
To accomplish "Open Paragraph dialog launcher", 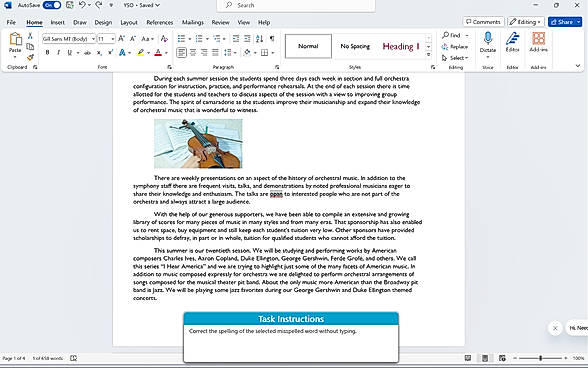I will (277, 67).
